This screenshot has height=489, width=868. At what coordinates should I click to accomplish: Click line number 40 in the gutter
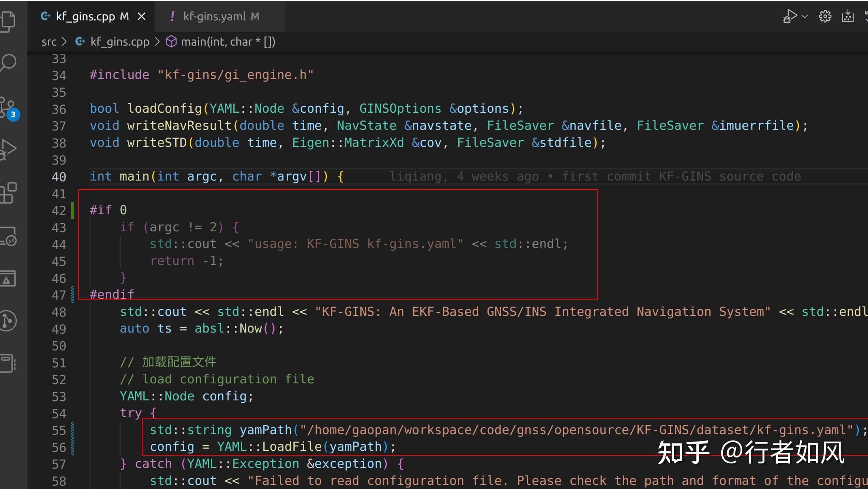(59, 177)
